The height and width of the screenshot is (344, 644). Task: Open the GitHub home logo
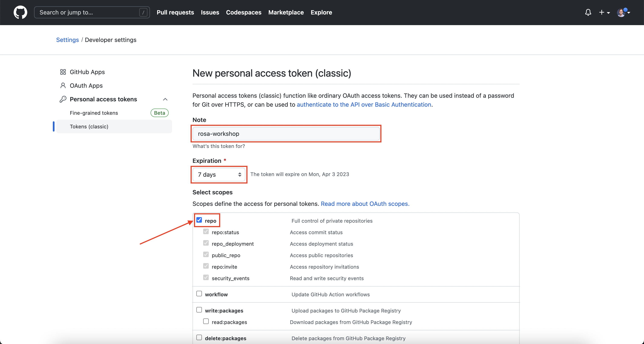[20, 12]
